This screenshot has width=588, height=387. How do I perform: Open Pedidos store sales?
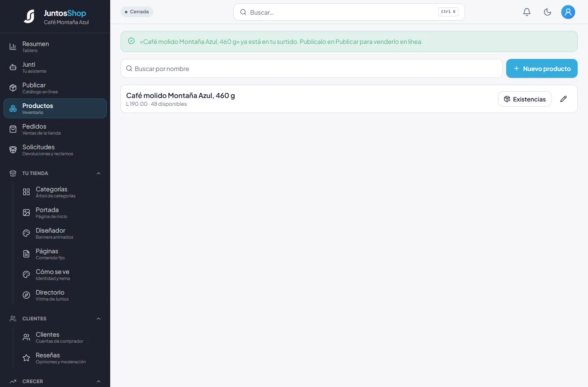click(x=55, y=129)
